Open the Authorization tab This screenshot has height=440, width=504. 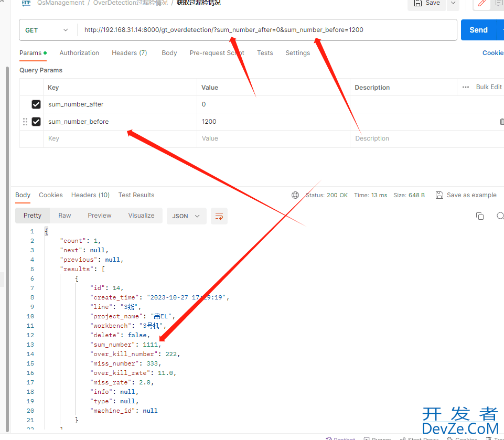79,53
